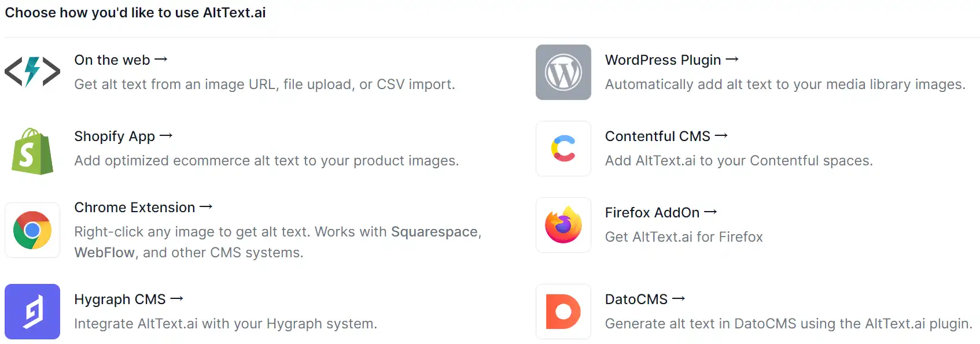Click the Hygraph logo icon
The height and width of the screenshot is (344, 980).
(x=32, y=312)
